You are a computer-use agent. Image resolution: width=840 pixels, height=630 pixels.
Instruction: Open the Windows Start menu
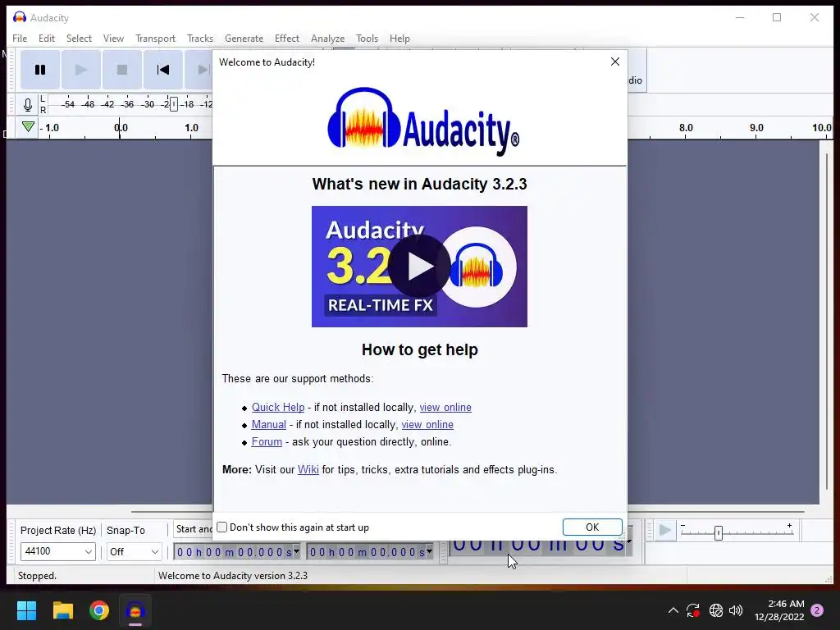click(x=26, y=610)
